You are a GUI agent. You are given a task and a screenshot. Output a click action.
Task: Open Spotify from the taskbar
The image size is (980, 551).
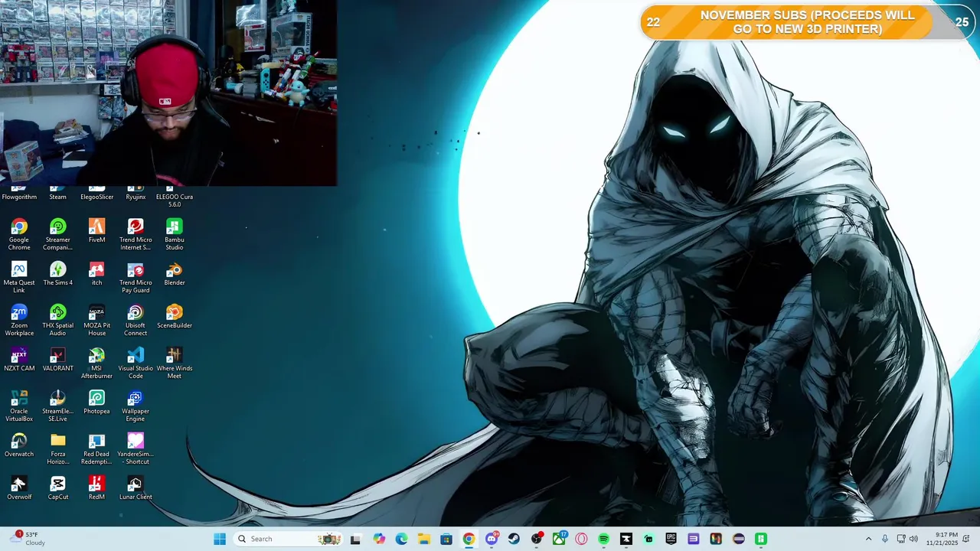[x=603, y=539]
